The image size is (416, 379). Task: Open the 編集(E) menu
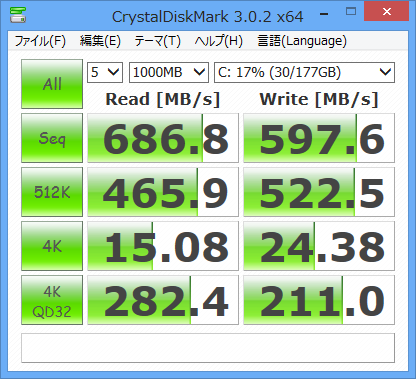(100, 41)
